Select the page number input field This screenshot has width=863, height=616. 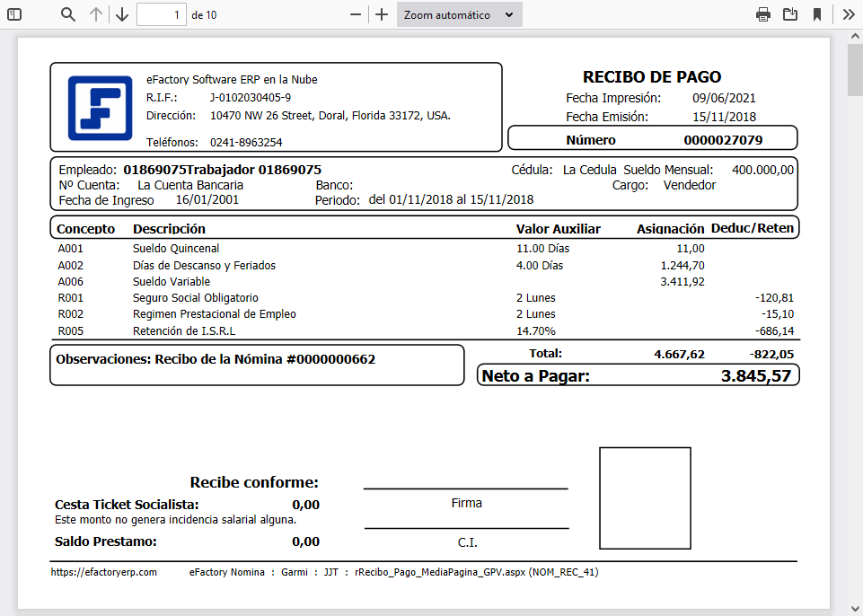[161, 14]
